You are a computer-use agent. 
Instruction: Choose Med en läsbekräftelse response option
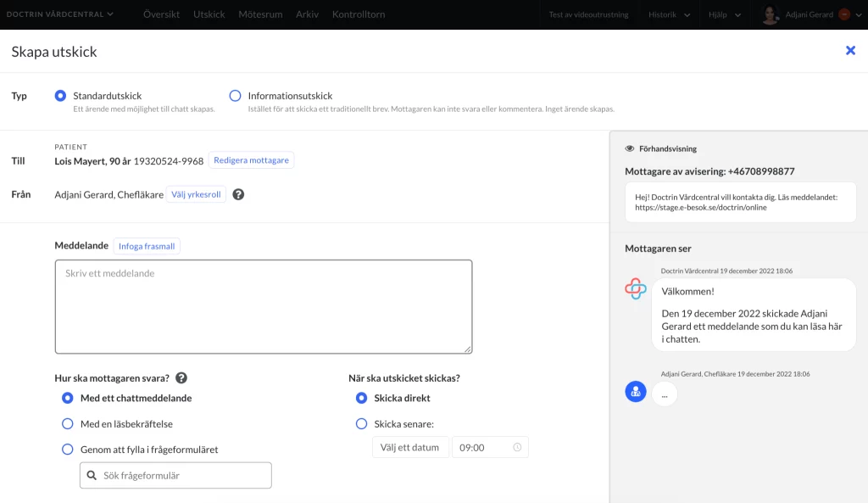click(68, 424)
